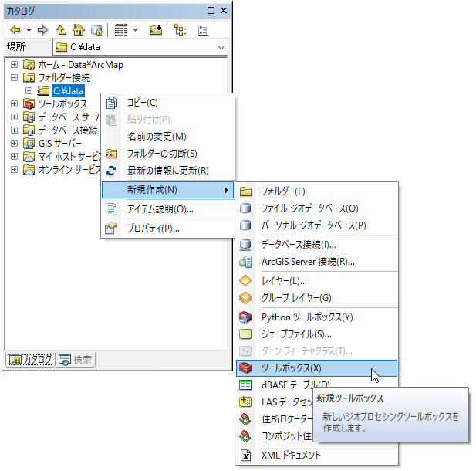The width and height of the screenshot is (476, 471).
Task: Choose グループ レイヤー(G) entry
Action: pyautogui.click(x=316, y=298)
